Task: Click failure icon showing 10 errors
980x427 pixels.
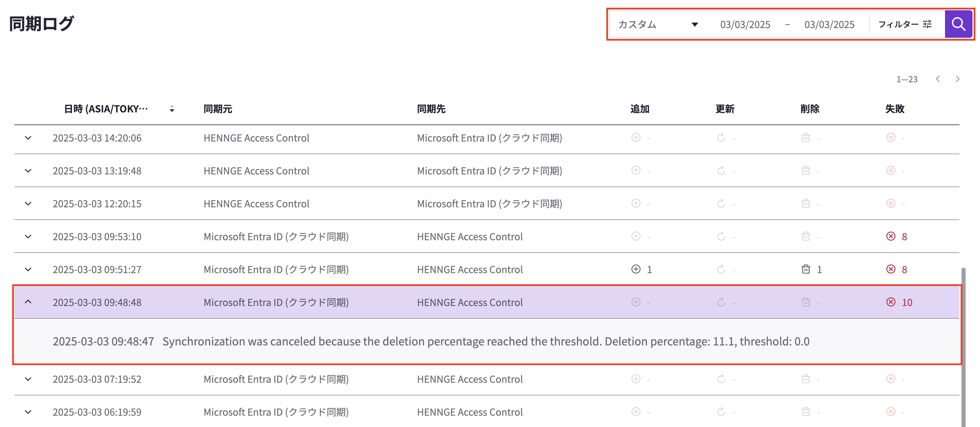Action: tap(891, 302)
